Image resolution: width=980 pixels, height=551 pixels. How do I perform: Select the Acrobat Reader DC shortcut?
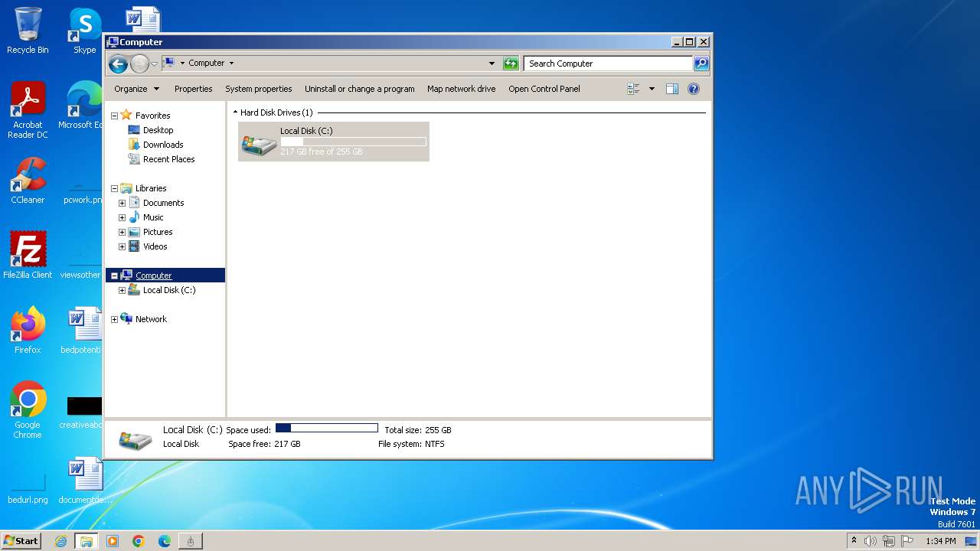[28, 110]
